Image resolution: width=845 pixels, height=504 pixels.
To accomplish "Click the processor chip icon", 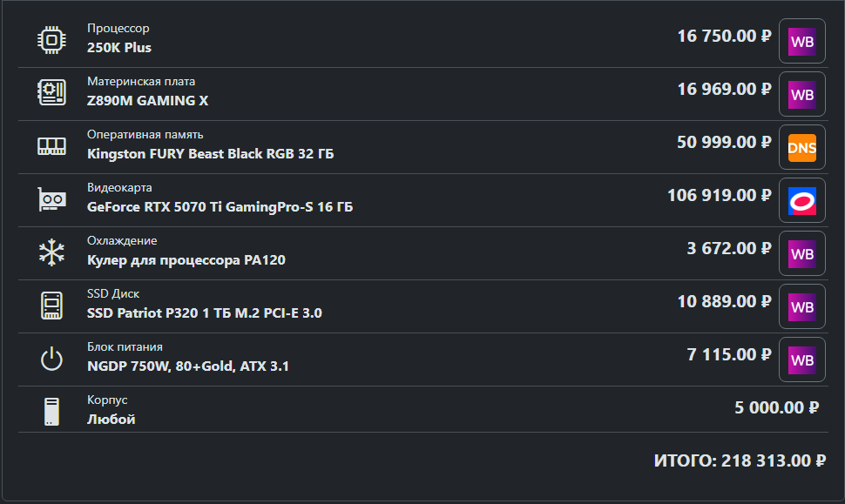I will pos(51,40).
